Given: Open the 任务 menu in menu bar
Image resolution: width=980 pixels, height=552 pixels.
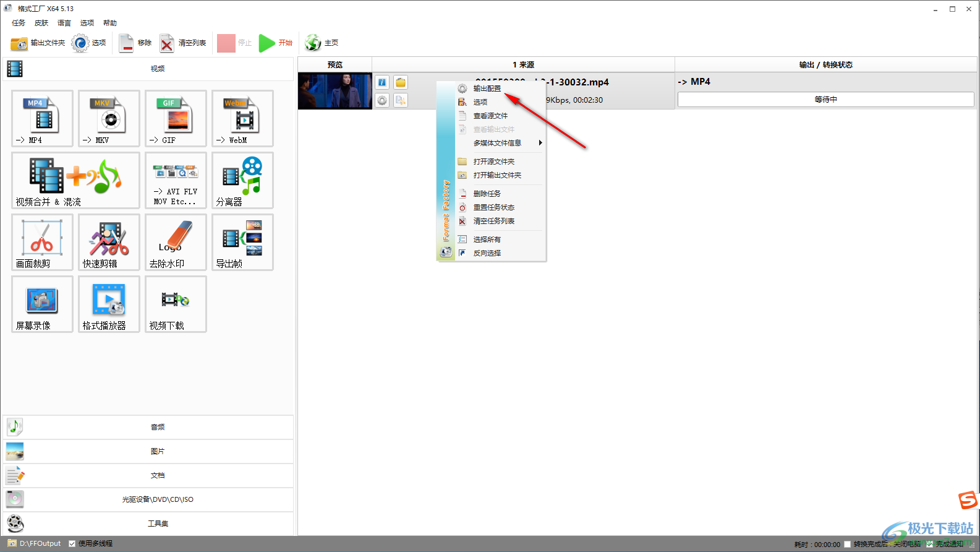Looking at the screenshot, I should pos(19,23).
